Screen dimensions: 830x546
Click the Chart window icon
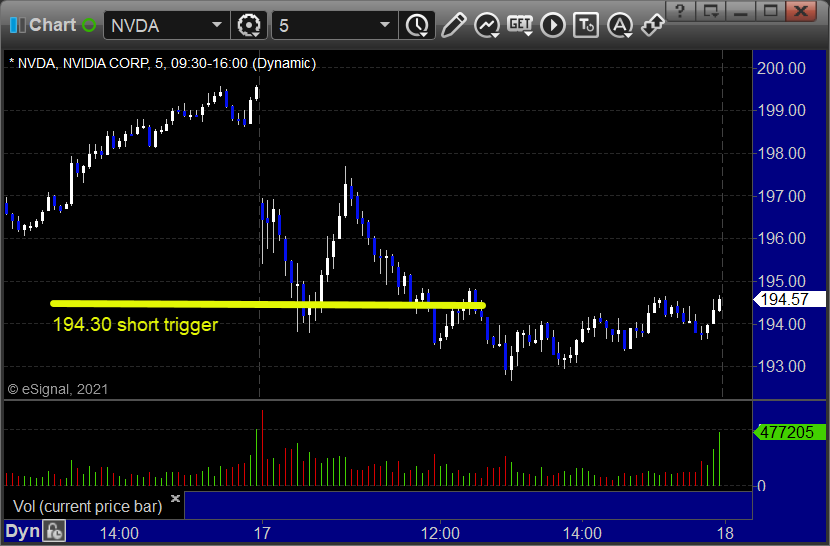(17, 25)
